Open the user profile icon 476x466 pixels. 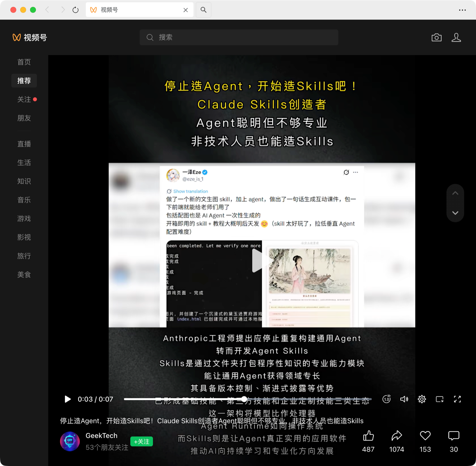click(456, 37)
